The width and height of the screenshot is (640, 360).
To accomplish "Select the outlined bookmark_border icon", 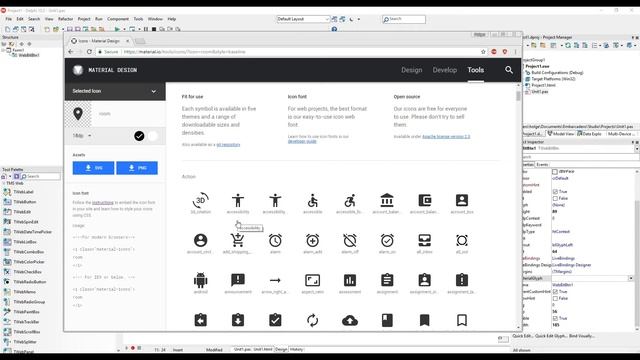I will [462, 320].
